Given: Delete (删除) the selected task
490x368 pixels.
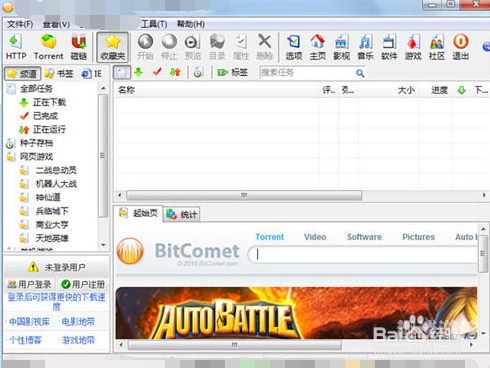Looking at the screenshot, I should (x=265, y=47).
